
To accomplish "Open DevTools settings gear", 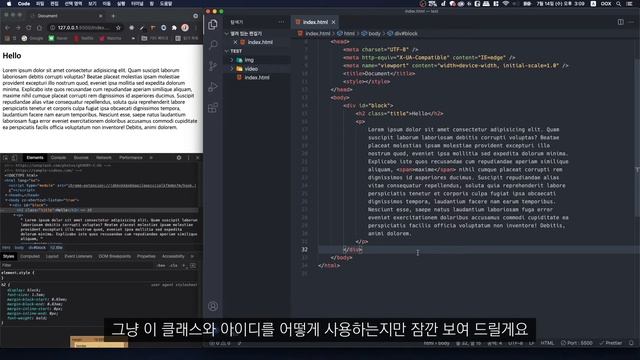I will tap(179, 158).
